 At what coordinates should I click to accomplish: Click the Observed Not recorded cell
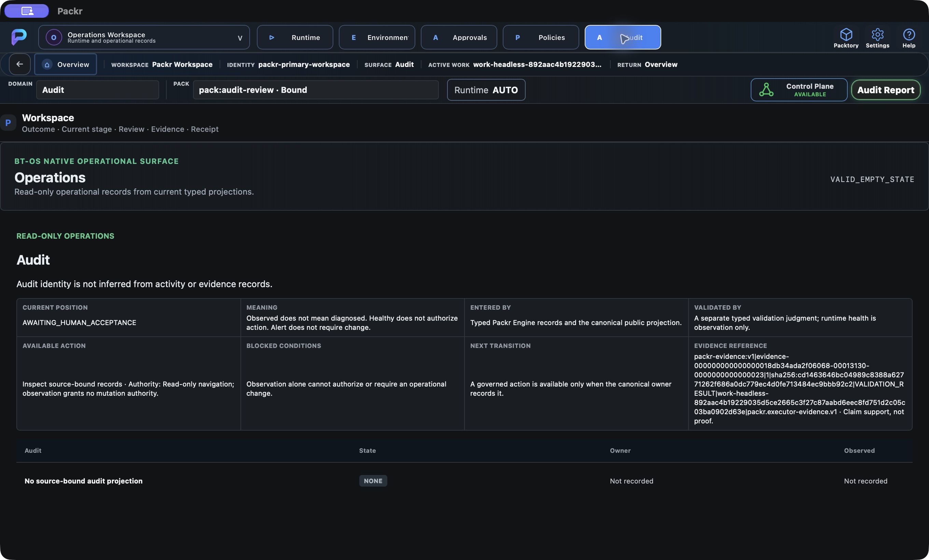pos(865,481)
